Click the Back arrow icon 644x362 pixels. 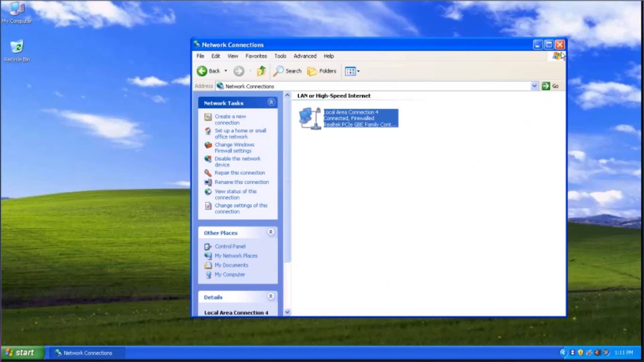pos(202,71)
